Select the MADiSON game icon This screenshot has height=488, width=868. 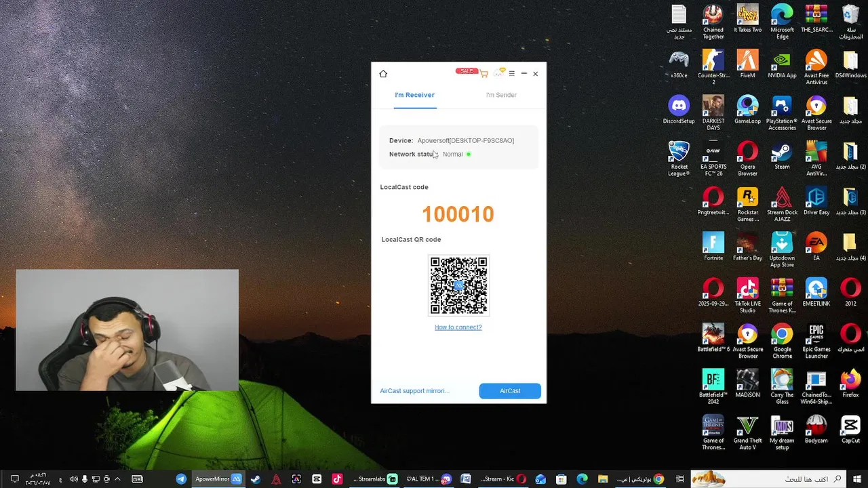click(747, 382)
